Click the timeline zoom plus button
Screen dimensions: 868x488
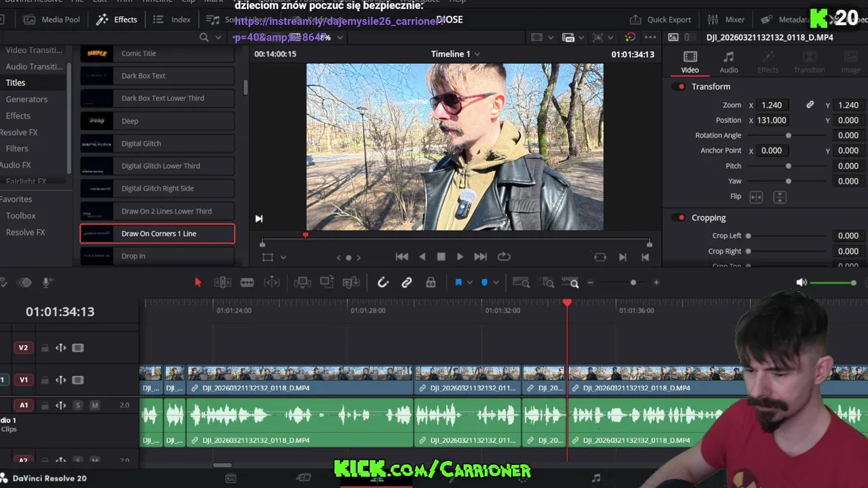tap(656, 283)
